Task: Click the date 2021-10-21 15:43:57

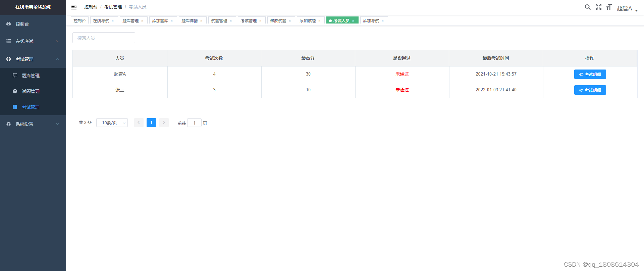Action: point(496,74)
